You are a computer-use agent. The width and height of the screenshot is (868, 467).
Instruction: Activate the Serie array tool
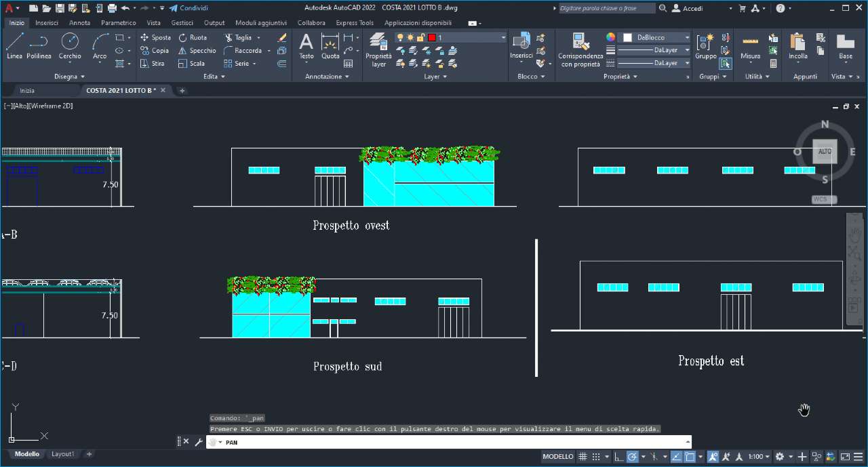(237, 64)
